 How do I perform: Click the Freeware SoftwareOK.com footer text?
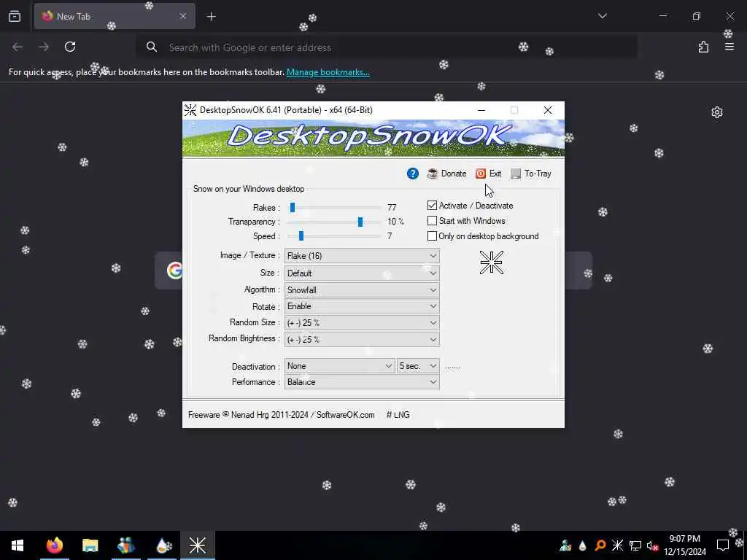281,415
